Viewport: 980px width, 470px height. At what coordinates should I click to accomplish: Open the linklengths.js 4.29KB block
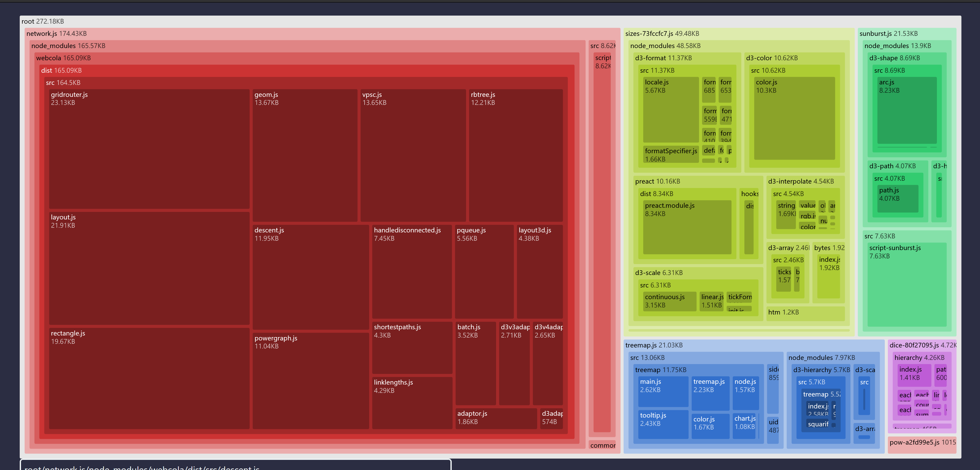412,403
